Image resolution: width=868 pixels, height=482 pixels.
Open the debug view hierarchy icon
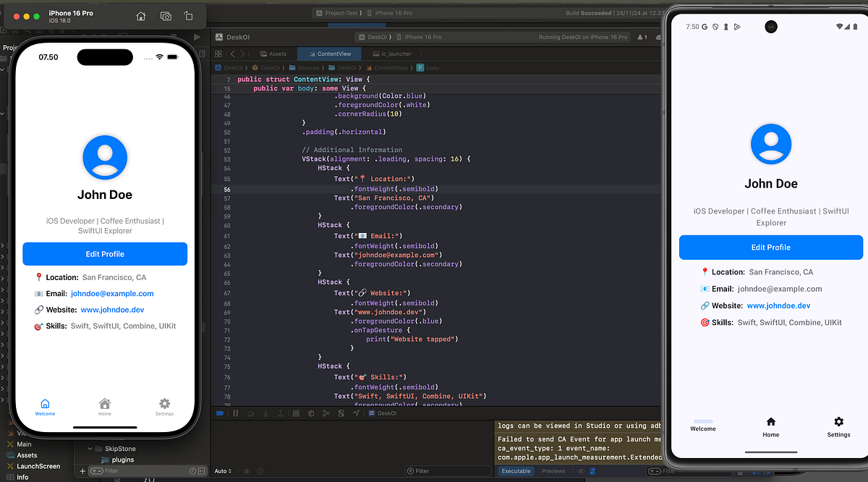[x=296, y=413]
